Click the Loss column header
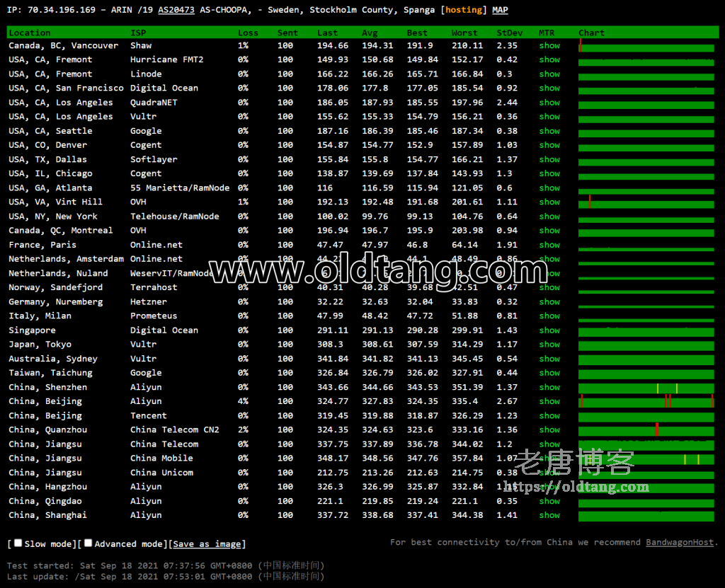725x588 pixels. tap(248, 33)
